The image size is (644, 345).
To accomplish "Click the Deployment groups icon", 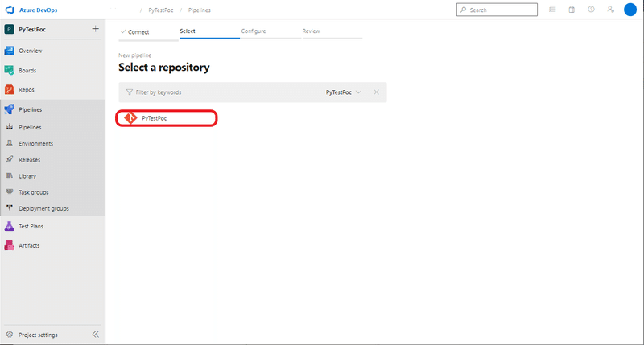I will click(10, 207).
